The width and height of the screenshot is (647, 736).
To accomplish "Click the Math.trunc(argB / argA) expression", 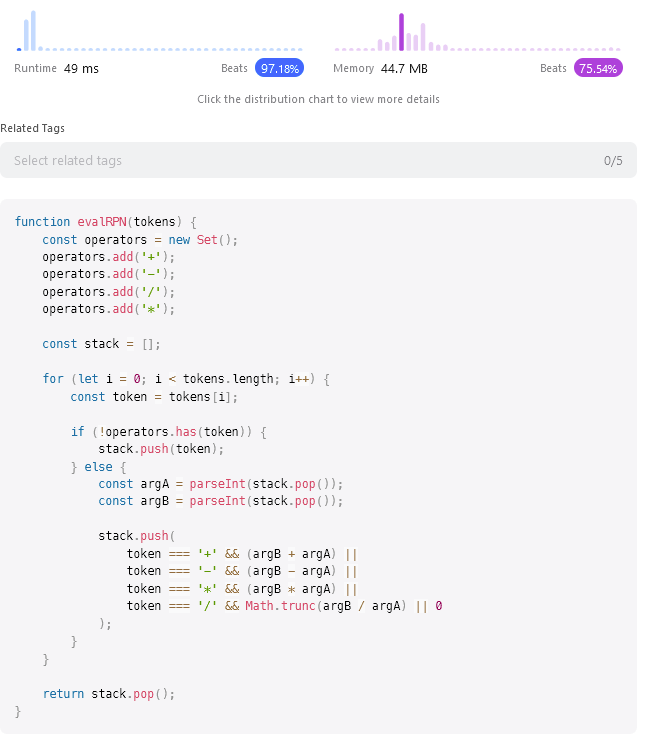I will (x=326, y=606).
